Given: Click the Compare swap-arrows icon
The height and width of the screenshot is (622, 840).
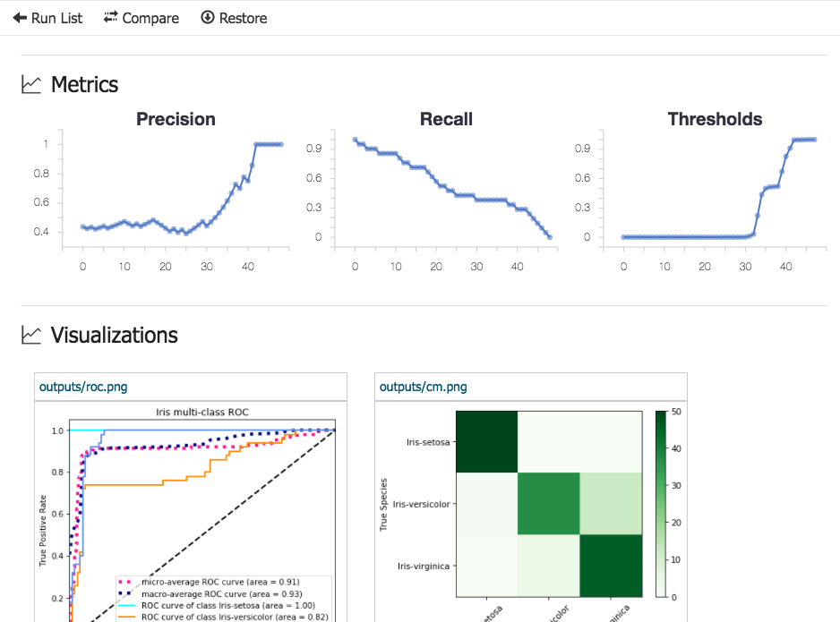Looking at the screenshot, I should [110, 17].
